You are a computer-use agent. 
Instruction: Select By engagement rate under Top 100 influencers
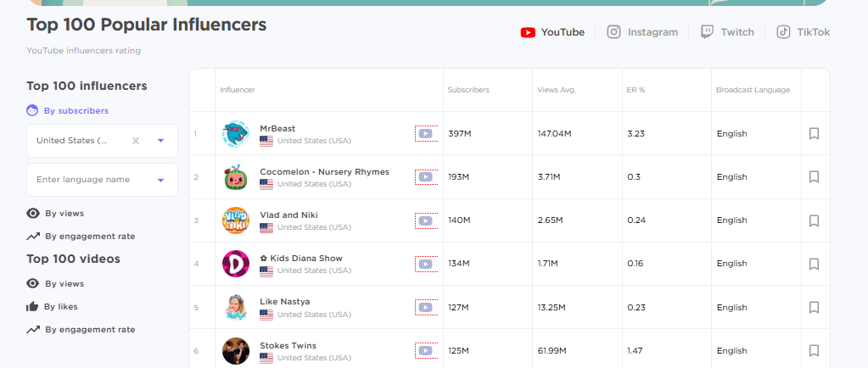pos(81,237)
